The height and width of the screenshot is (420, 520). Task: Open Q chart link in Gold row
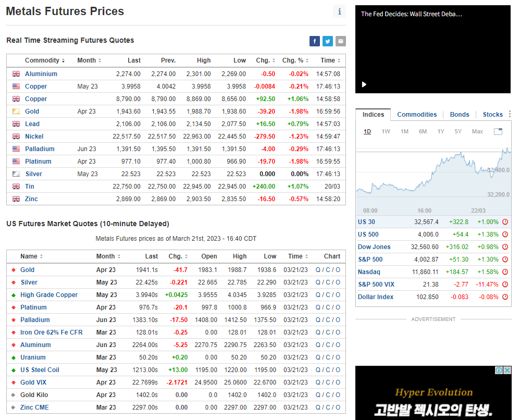[318, 270]
